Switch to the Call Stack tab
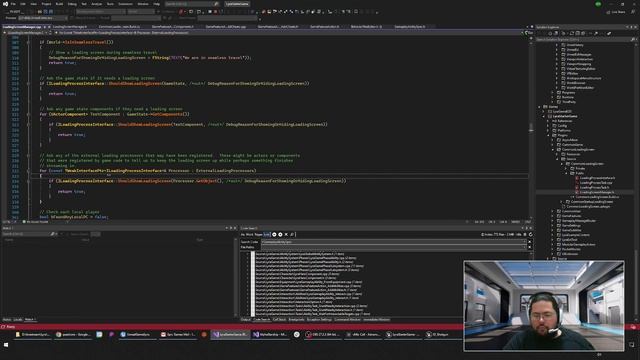The width and height of the screenshot is (640, 360). [x=279, y=320]
